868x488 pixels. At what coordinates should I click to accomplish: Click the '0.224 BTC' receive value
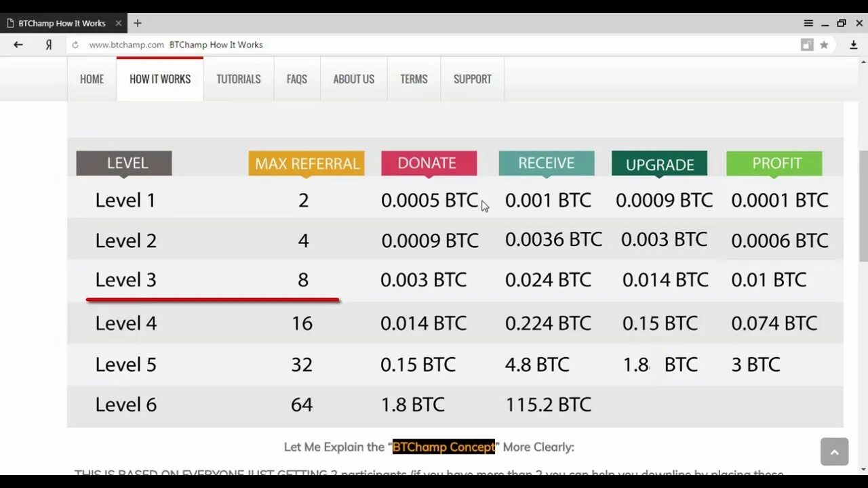tap(548, 323)
